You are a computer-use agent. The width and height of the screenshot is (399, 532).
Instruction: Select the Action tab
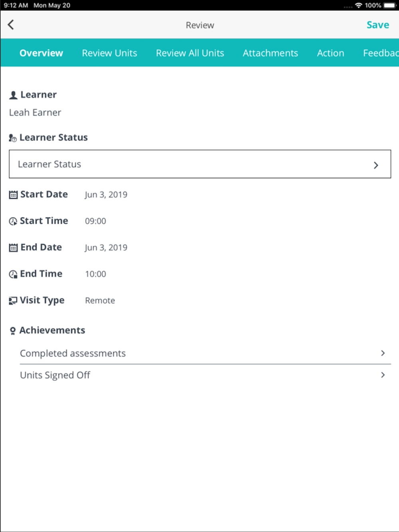(x=330, y=53)
